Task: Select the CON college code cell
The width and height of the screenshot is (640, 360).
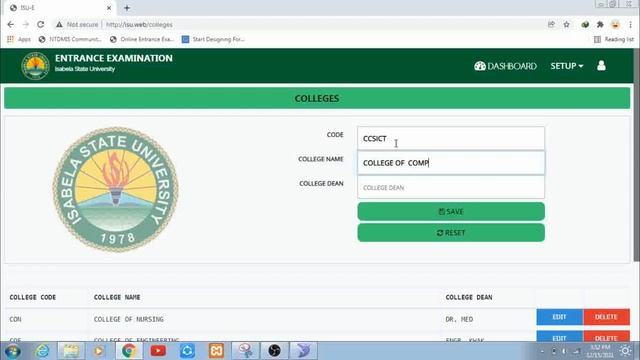Action: (16, 319)
